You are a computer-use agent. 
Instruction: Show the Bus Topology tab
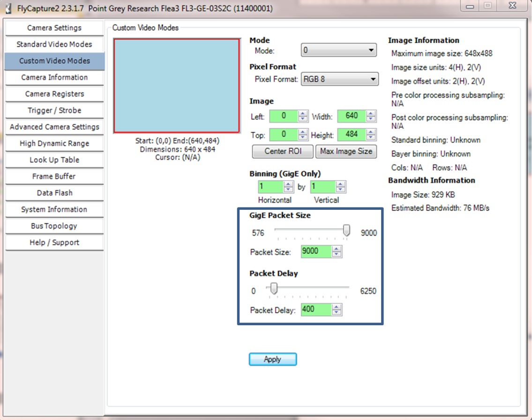point(54,226)
